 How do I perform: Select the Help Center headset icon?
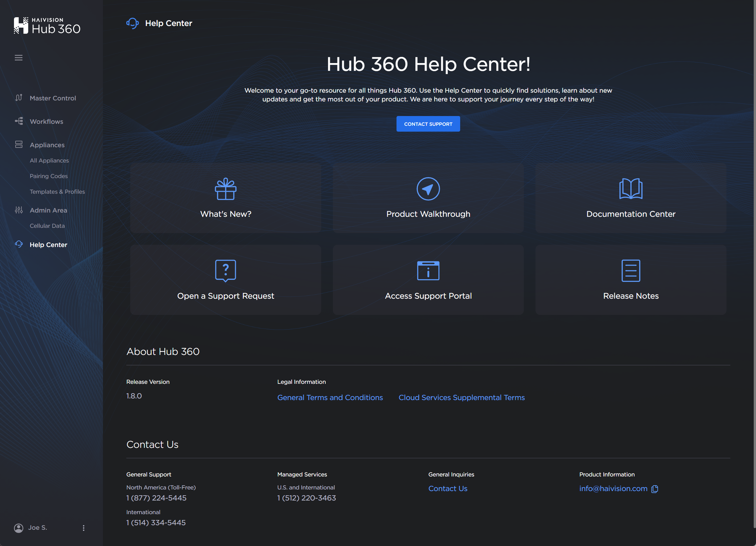point(19,244)
